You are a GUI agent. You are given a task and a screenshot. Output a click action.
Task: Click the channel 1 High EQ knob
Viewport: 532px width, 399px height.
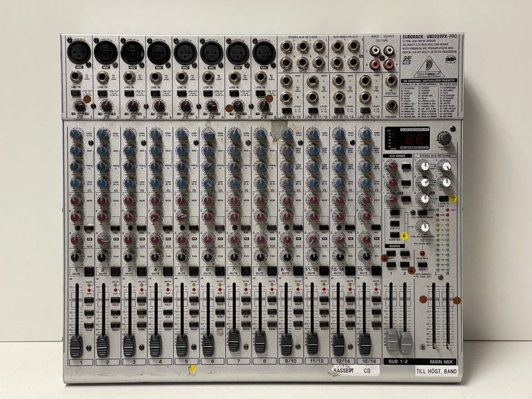[76, 134]
